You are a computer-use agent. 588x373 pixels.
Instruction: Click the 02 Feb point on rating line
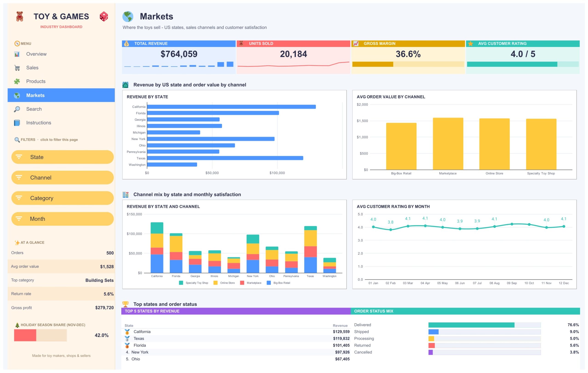point(391,230)
